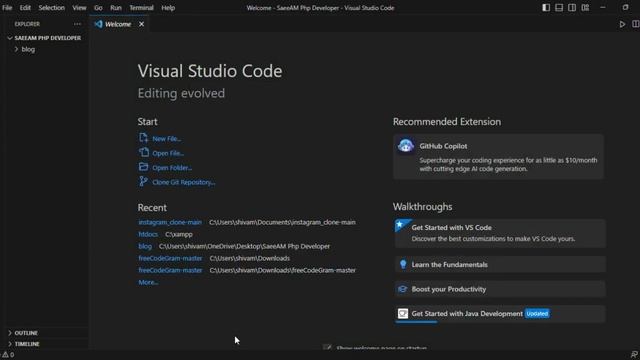Click Open File... link
640x360 pixels.
coord(168,153)
